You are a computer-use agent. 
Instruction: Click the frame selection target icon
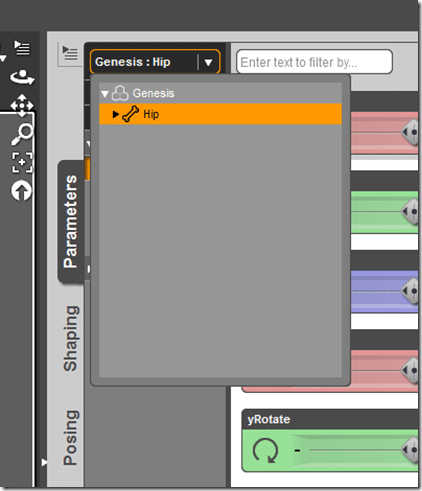pyautogui.click(x=22, y=162)
